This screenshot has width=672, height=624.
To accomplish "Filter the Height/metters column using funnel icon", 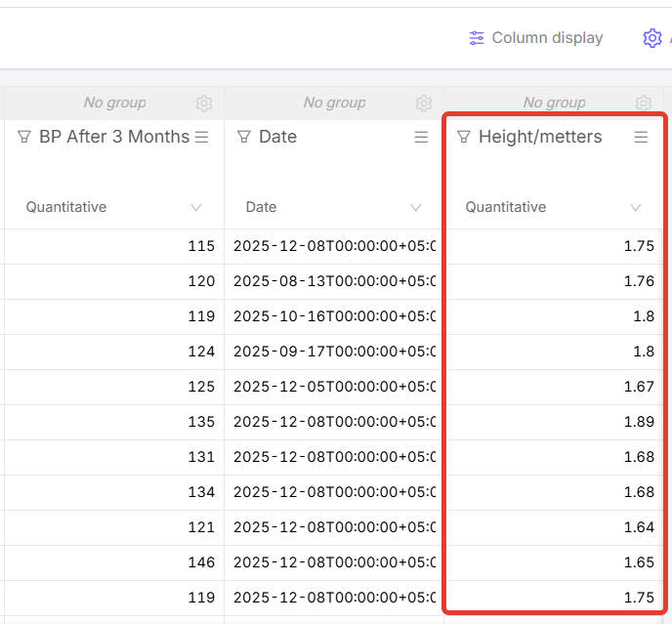I will point(464,138).
